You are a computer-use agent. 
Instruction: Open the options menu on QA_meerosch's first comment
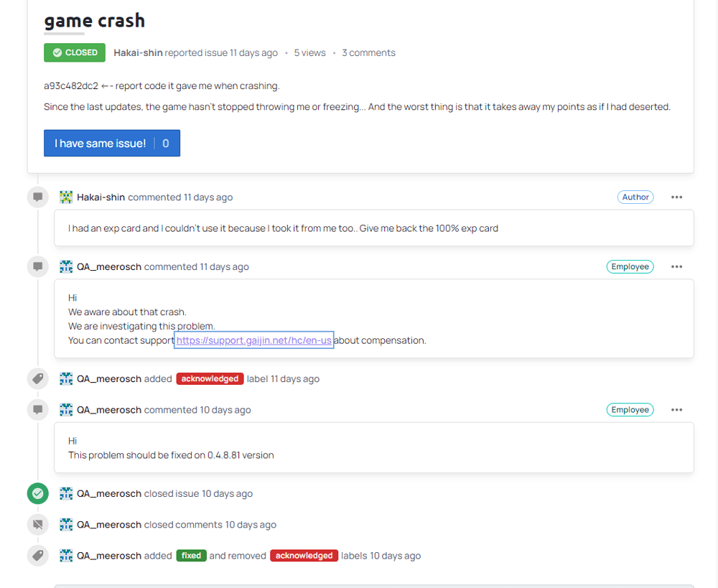pyautogui.click(x=676, y=266)
